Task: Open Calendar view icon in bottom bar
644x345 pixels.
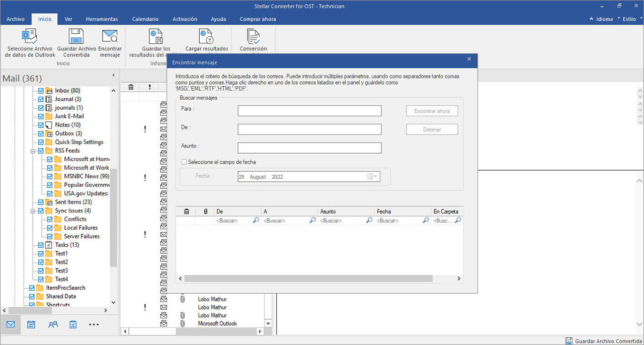Action: [x=31, y=324]
